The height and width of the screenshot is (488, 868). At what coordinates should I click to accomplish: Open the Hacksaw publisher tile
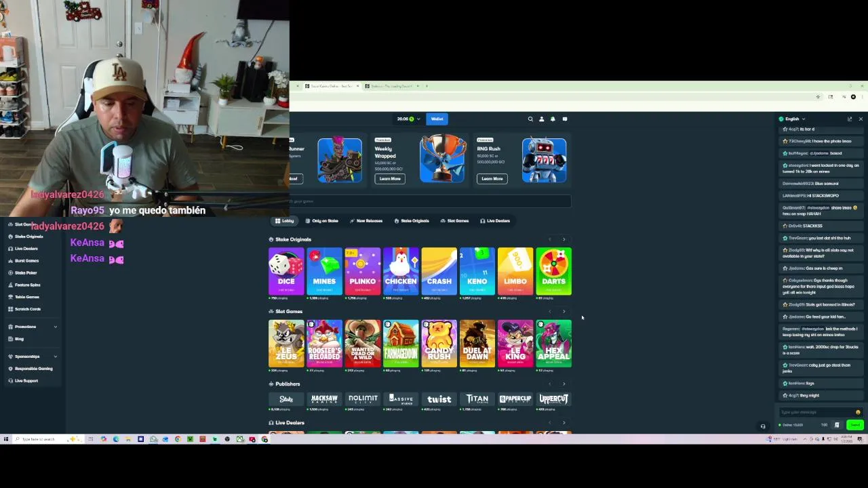click(x=324, y=399)
